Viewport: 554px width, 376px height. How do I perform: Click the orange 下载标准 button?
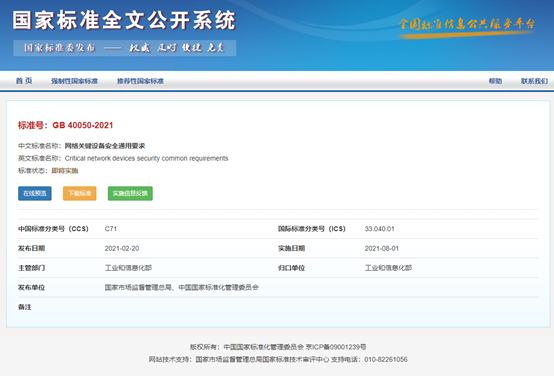point(79,193)
